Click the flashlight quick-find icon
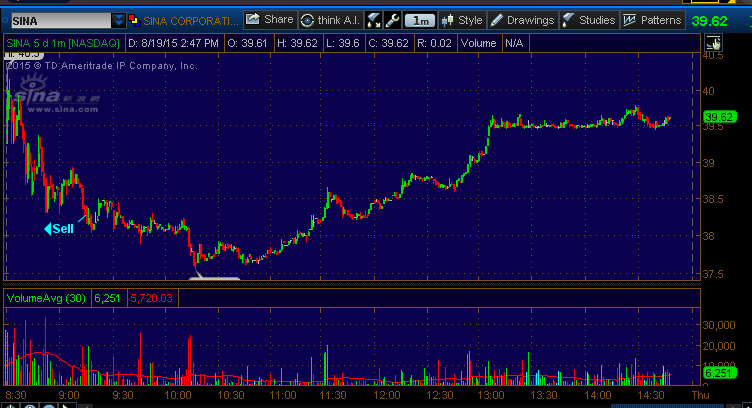752x408 pixels. pyautogui.click(x=374, y=19)
